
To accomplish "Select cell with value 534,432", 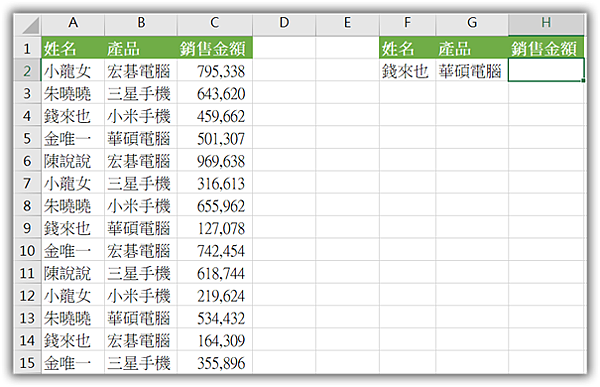I will [215, 318].
